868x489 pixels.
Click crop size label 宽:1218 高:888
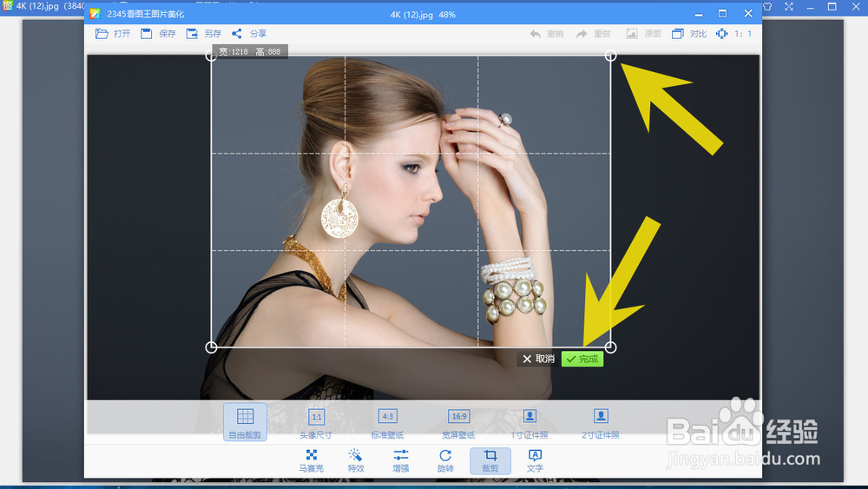coord(250,51)
